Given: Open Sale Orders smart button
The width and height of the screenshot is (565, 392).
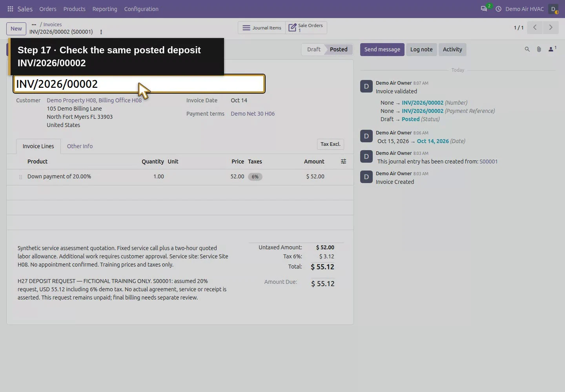Looking at the screenshot, I should 306,28.
